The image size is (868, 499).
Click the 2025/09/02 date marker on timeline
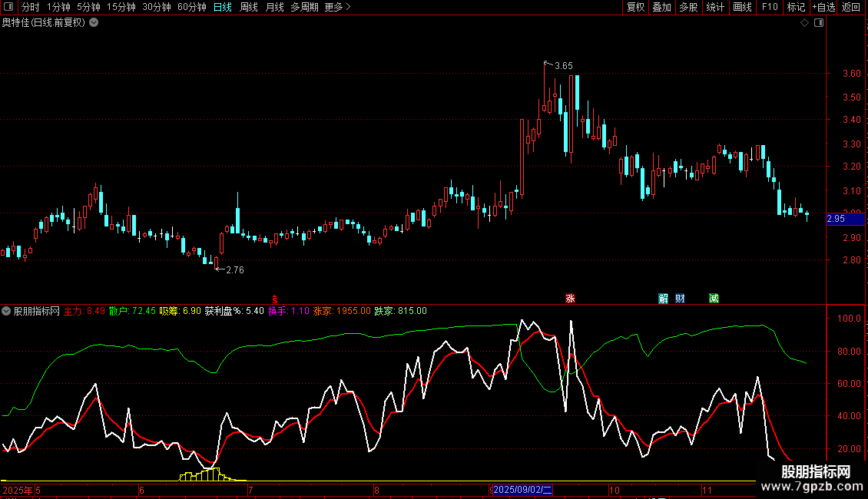(x=522, y=490)
